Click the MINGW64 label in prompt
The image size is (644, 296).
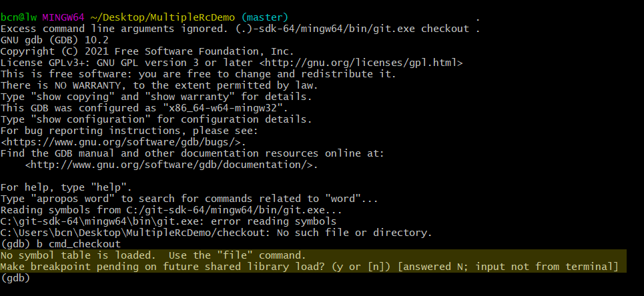[63, 17]
